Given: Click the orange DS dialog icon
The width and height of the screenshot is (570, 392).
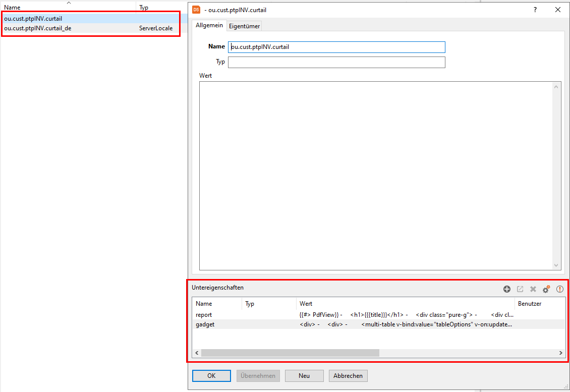Looking at the screenshot, I should click(196, 10).
